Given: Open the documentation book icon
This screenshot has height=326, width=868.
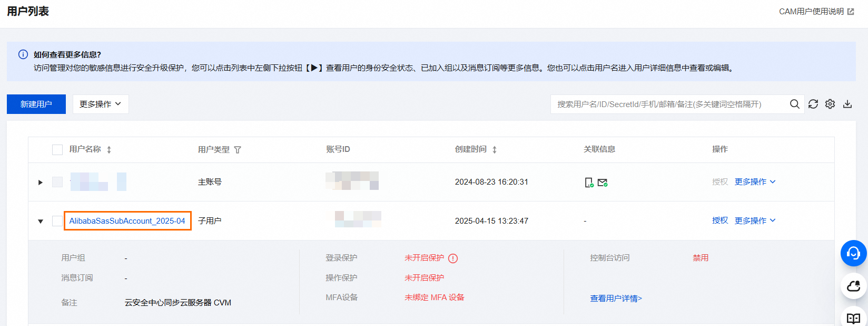Looking at the screenshot, I should click(x=854, y=318).
